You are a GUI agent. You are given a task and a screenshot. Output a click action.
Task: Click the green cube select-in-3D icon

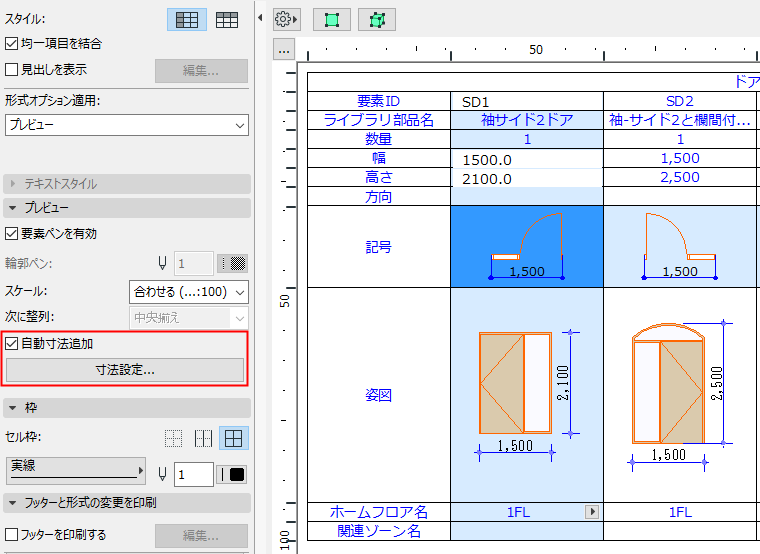377,20
